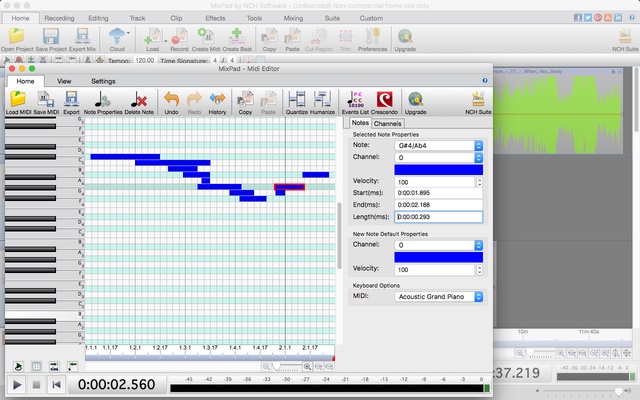Click the New Note blue color swatch
The image size is (640, 400).
pos(438,257)
